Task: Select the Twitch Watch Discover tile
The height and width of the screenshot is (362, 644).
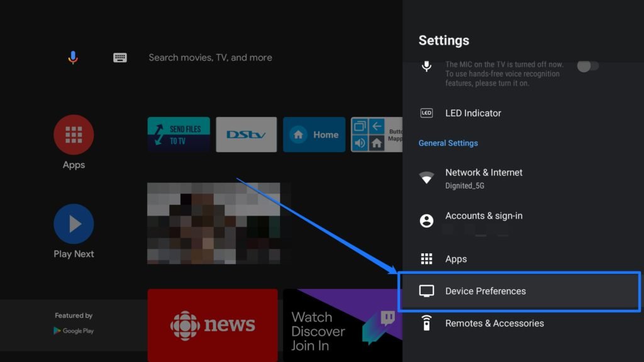Action: point(342,324)
